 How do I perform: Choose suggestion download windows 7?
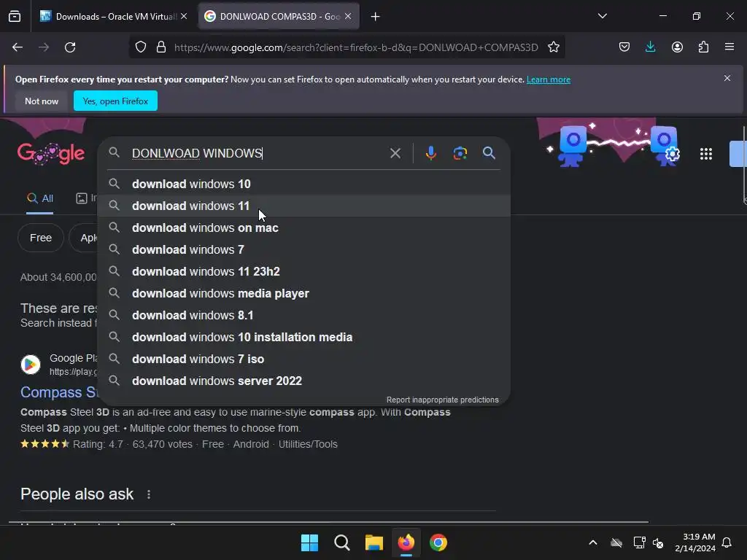(304, 249)
